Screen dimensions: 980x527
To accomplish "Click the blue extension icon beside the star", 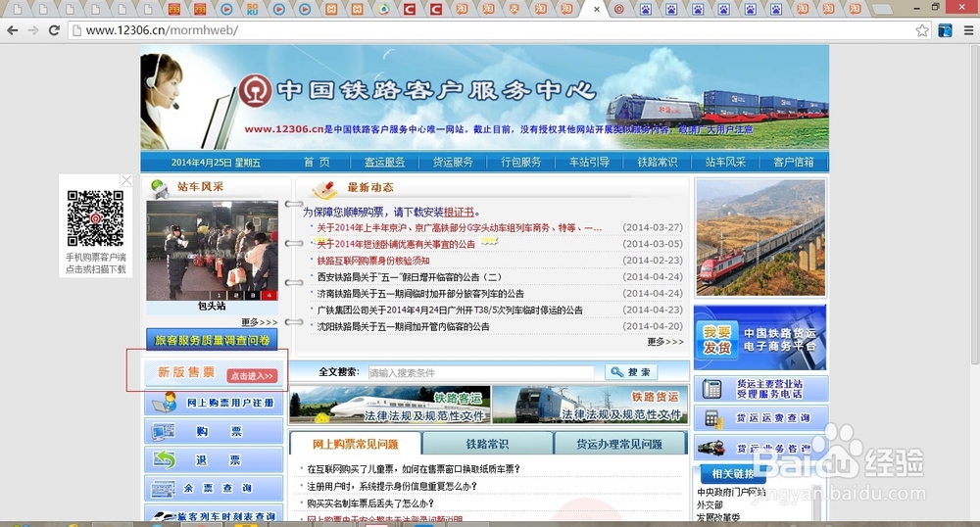I will click(x=945, y=30).
